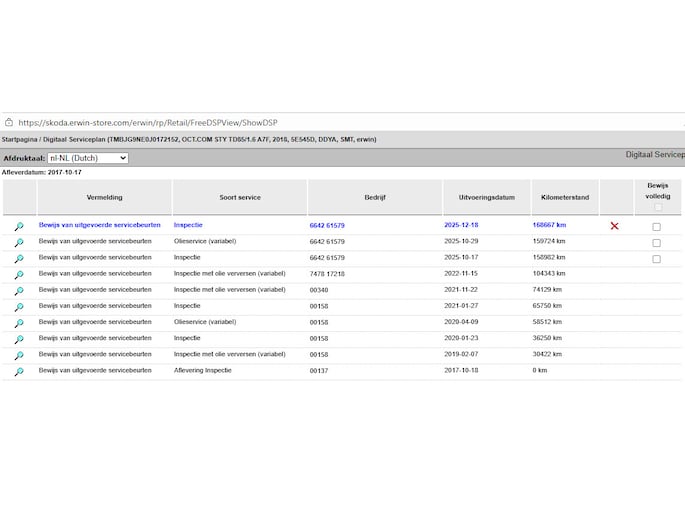
Task: Click the blue Inspectie link in first row
Action: pos(194,226)
